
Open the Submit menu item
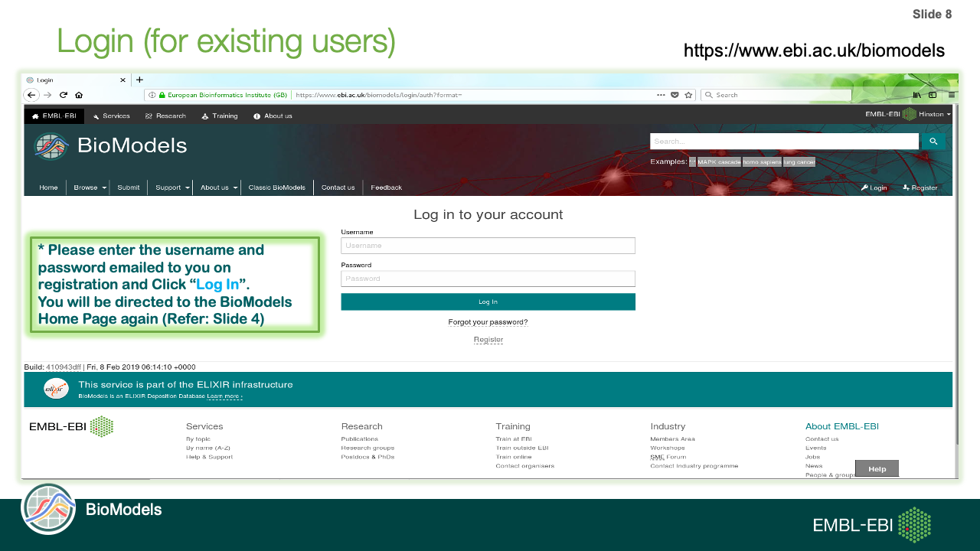[x=129, y=187]
